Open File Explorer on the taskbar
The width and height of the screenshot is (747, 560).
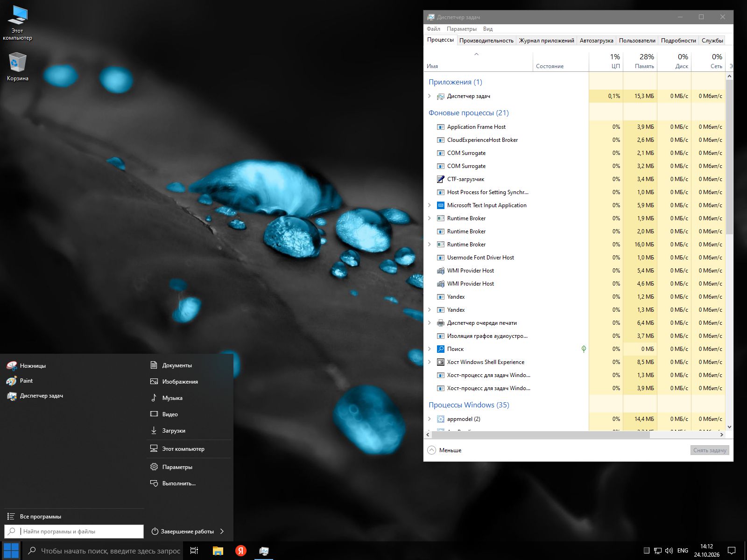click(x=218, y=551)
